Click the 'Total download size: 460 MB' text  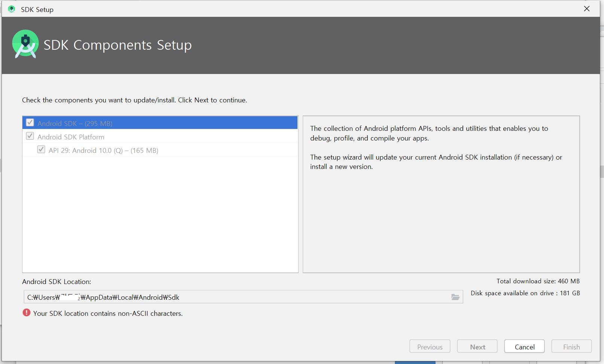[x=538, y=281]
